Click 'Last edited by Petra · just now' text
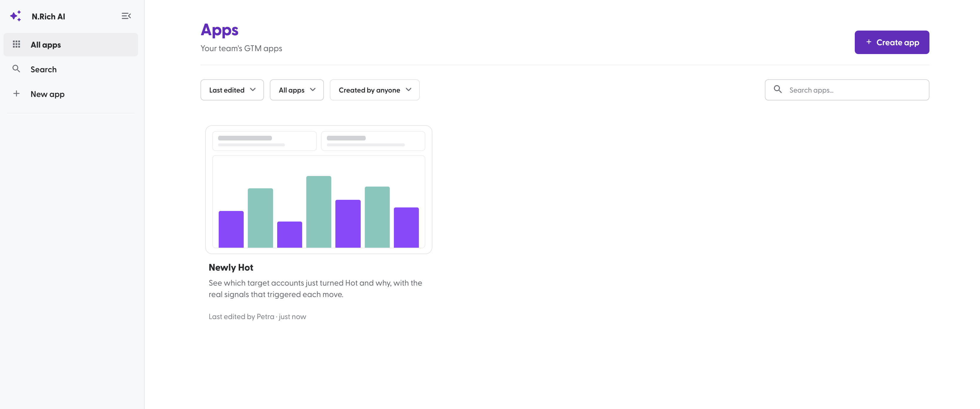 coord(257,317)
